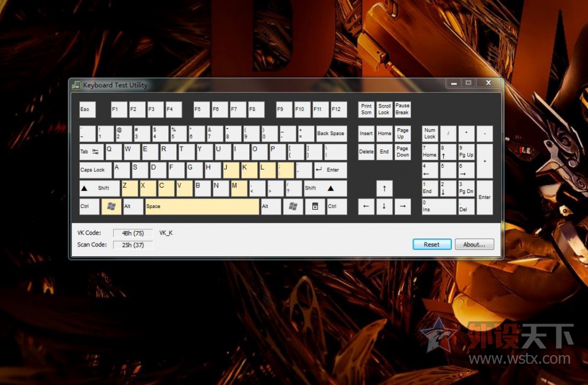
Task: Click the left arrow key
Action: pos(366,206)
